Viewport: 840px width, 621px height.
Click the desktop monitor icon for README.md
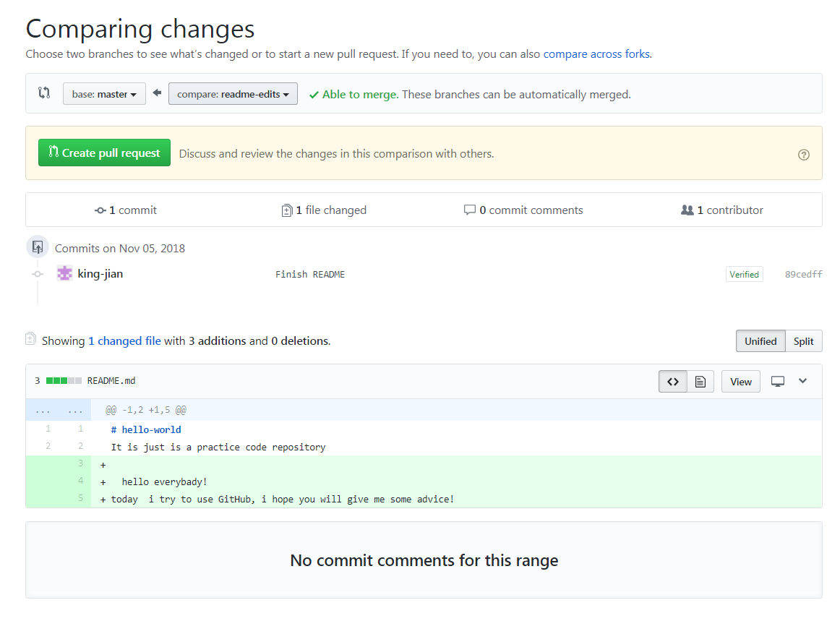point(778,382)
